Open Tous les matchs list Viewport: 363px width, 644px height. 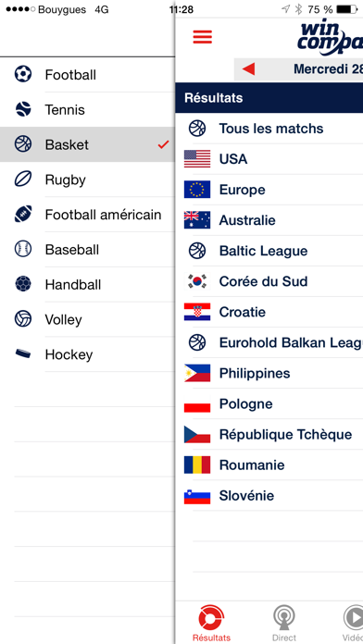coord(269,129)
